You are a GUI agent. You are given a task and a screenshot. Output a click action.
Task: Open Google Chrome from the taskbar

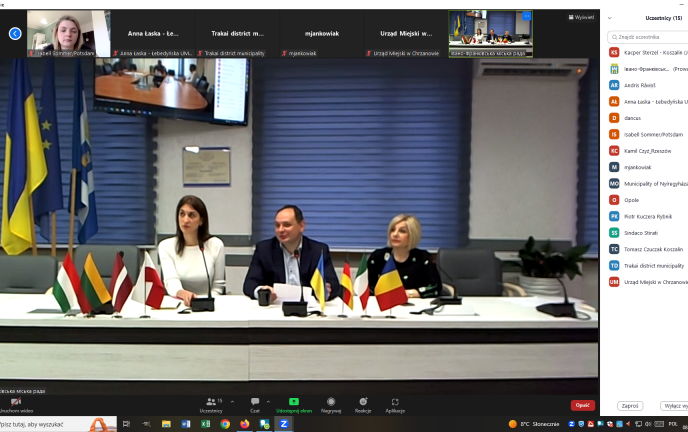pyautogui.click(x=225, y=424)
